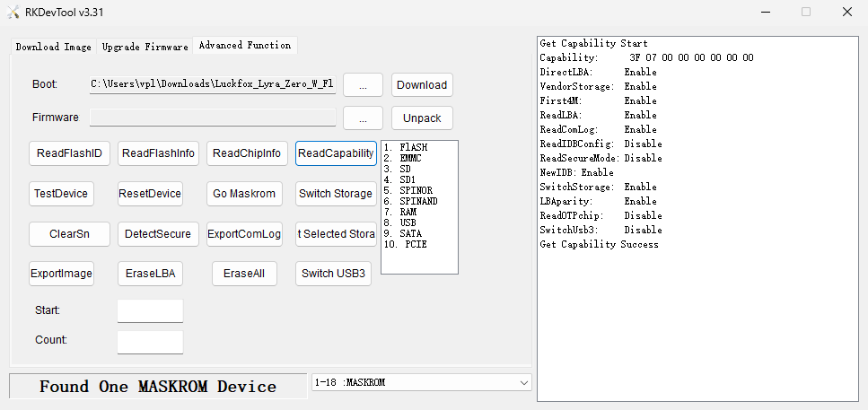
Task: Browse for Firmware file using ellipsis button
Action: coord(364,118)
